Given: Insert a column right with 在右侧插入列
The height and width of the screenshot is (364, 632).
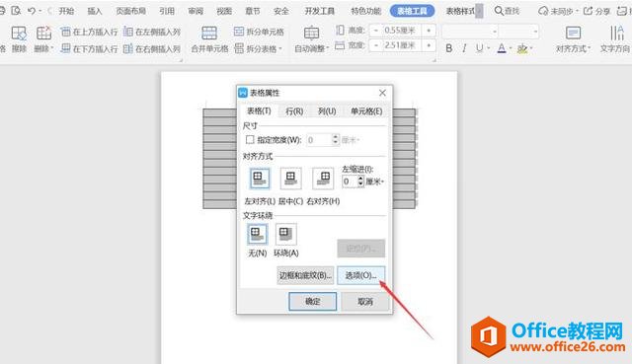Looking at the screenshot, I should (x=152, y=48).
